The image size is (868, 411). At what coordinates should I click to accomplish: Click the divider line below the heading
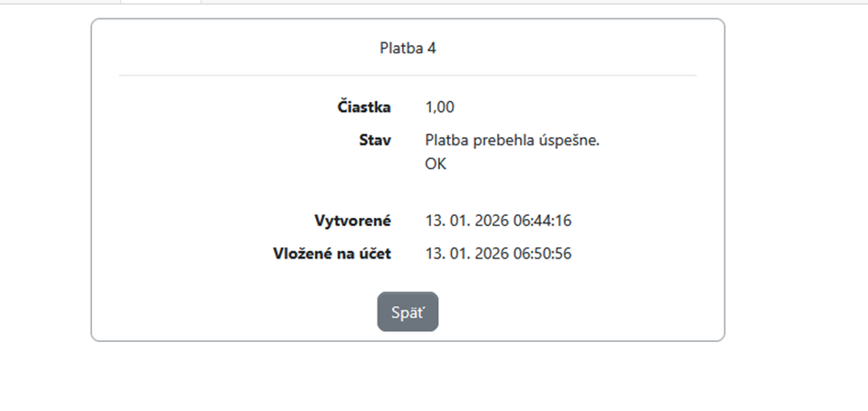[408, 74]
